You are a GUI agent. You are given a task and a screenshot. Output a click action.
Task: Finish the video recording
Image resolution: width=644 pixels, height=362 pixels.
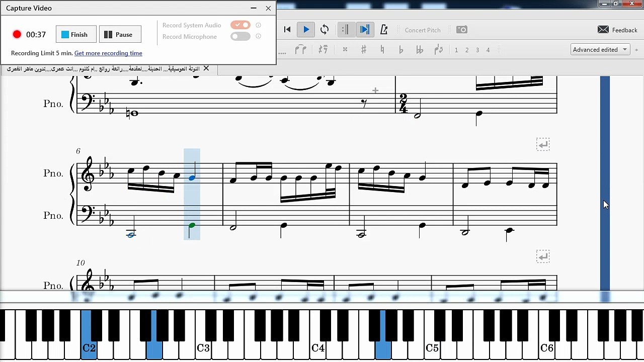coord(76,34)
